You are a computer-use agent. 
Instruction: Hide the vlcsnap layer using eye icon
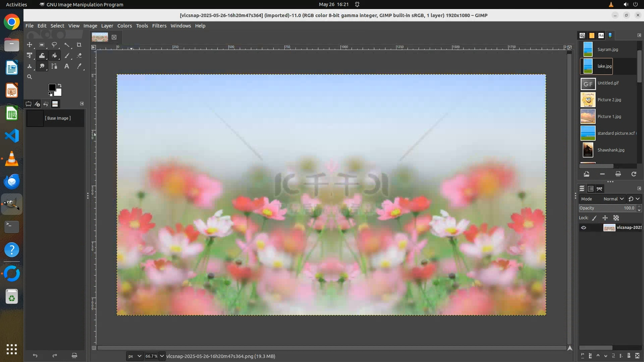click(x=584, y=228)
